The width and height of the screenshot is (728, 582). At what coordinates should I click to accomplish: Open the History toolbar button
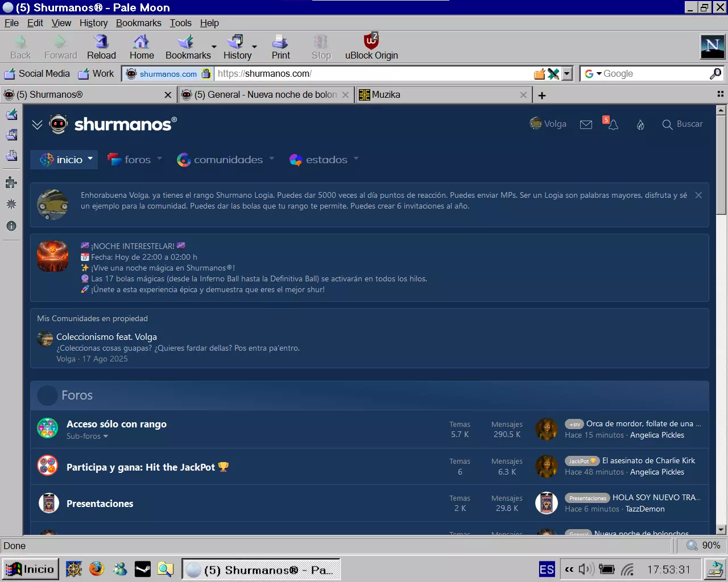pos(237,47)
